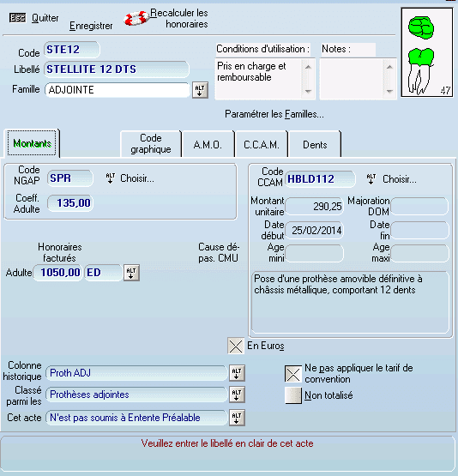
Task: Toggle the En Euros checkbox
Action: (236, 346)
